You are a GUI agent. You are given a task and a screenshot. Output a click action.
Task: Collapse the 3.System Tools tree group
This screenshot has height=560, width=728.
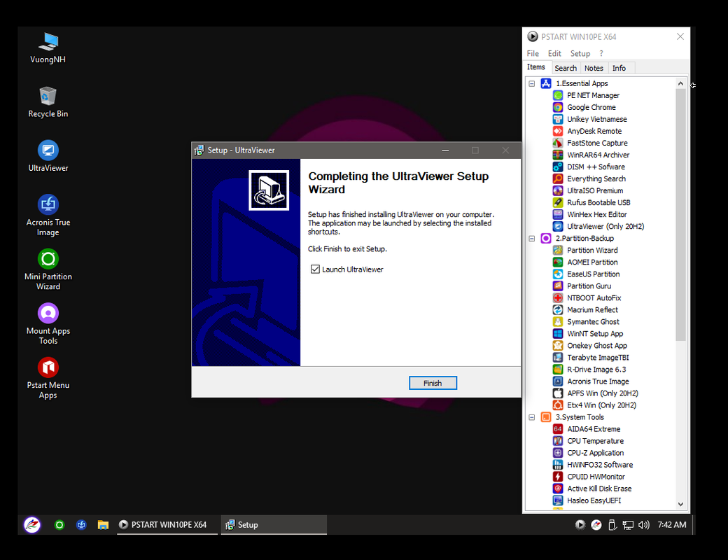coord(532,417)
